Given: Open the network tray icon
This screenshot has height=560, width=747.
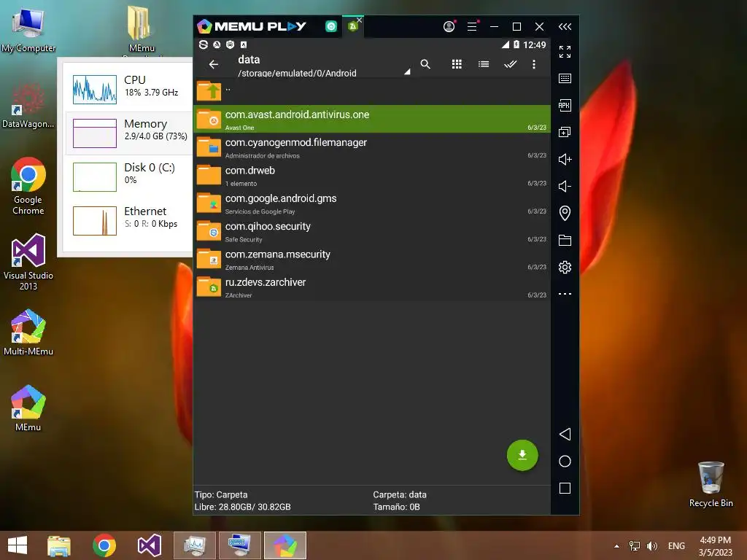Looking at the screenshot, I should [634, 546].
